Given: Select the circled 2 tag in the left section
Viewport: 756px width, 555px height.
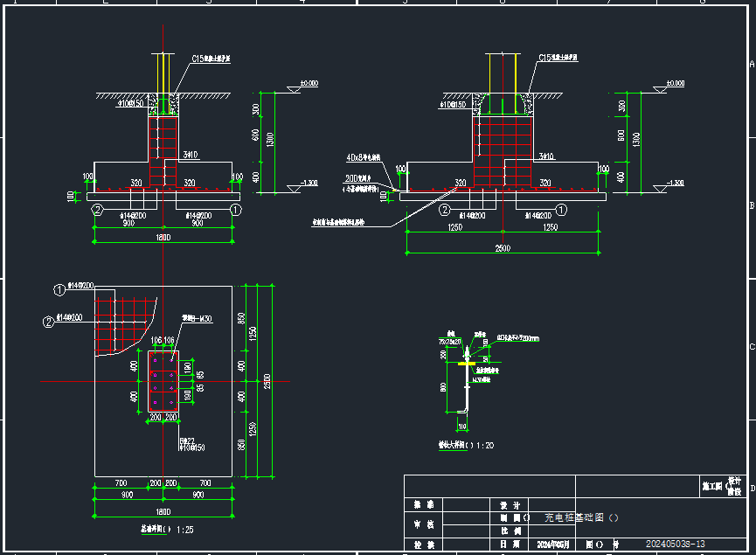Looking at the screenshot, I should pos(99,210).
